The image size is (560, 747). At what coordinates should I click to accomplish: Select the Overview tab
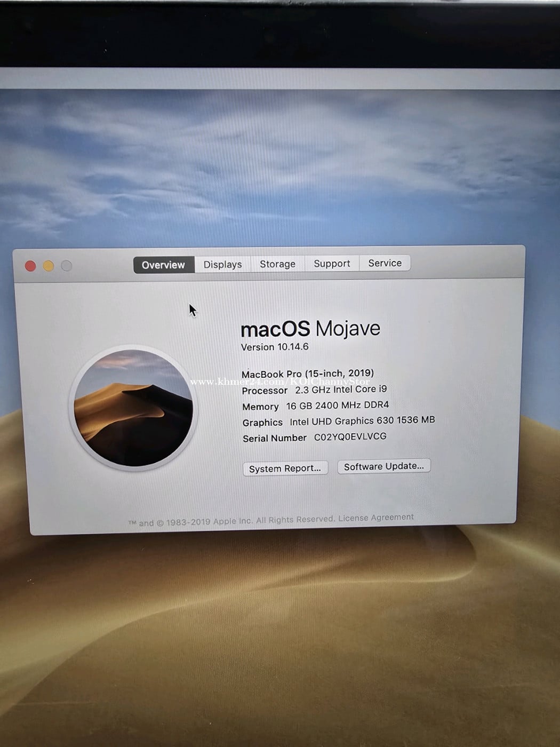point(163,265)
